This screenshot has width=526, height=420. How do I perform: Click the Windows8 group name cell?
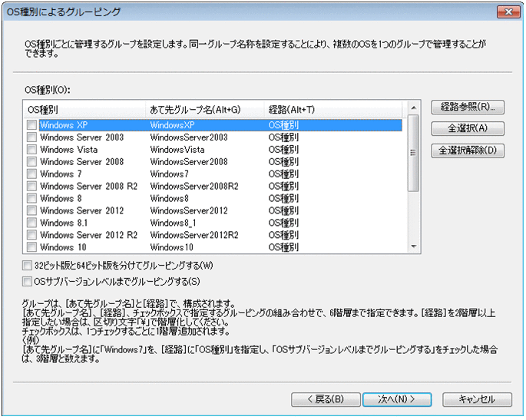(170, 198)
